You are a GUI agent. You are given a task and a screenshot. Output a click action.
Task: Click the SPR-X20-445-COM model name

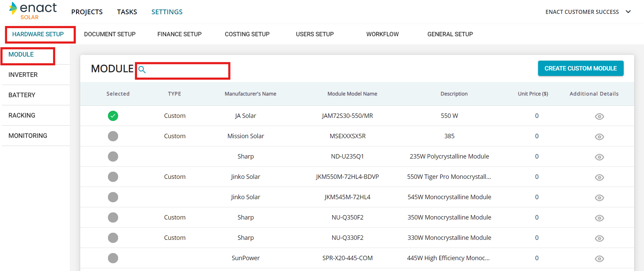pyautogui.click(x=348, y=258)
